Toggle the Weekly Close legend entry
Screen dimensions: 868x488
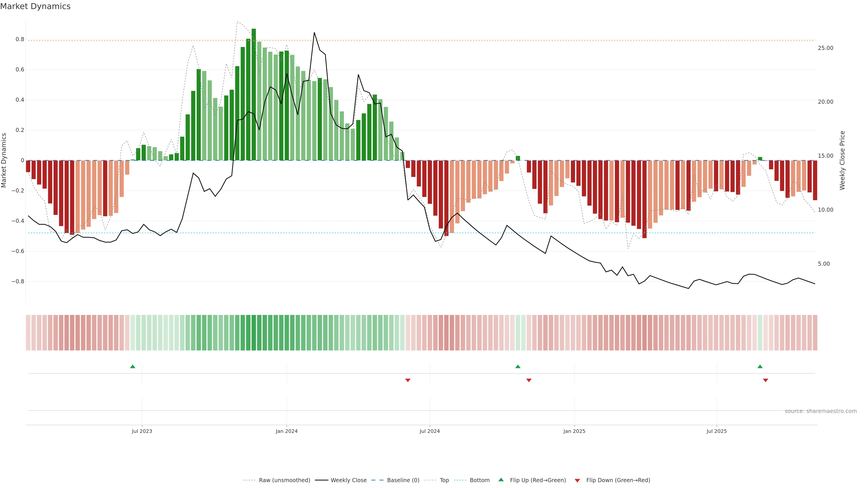[x=348, y=480]
